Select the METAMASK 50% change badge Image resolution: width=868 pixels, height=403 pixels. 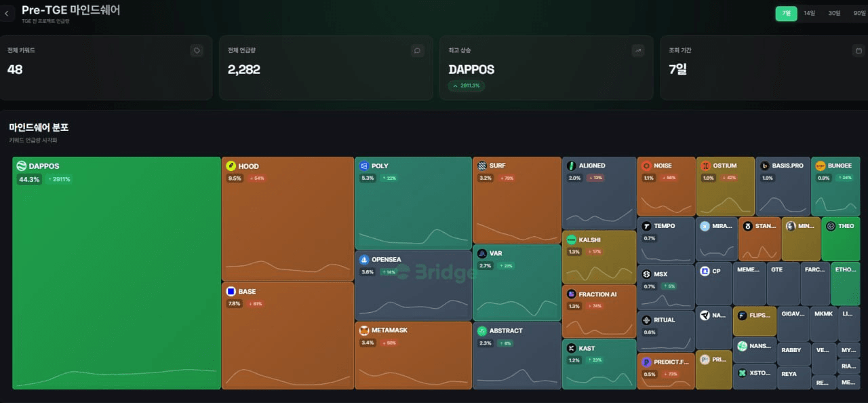(x=389, y=343)
